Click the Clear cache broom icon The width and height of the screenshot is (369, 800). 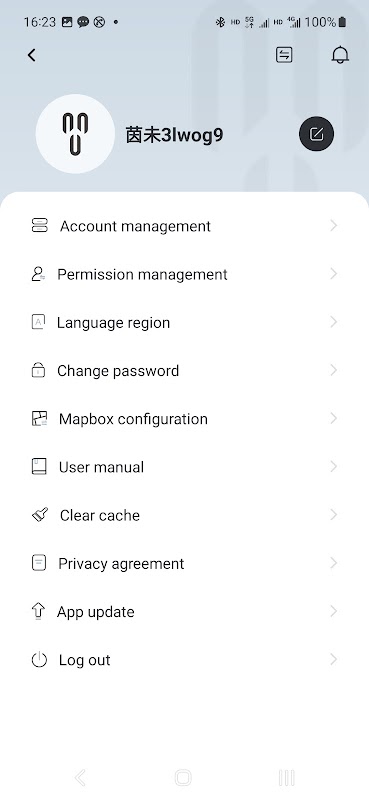pos(40,515)
